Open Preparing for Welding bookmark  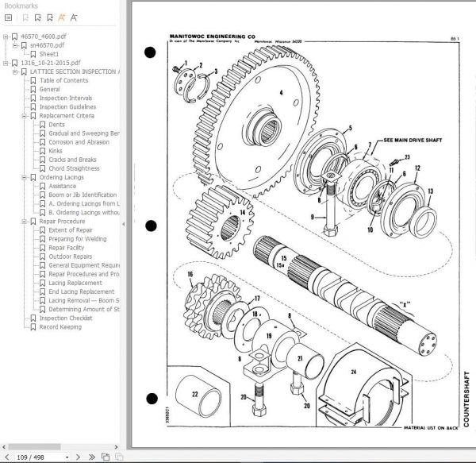(78, 239)
